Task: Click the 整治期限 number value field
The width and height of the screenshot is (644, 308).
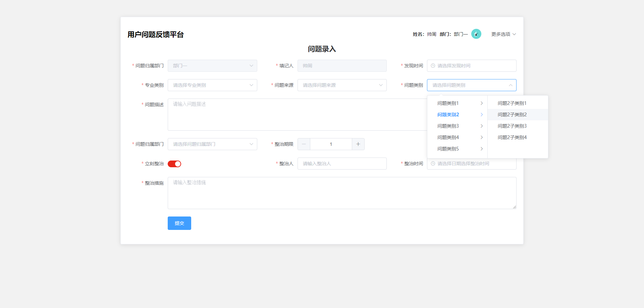Action: pos(331,144)
